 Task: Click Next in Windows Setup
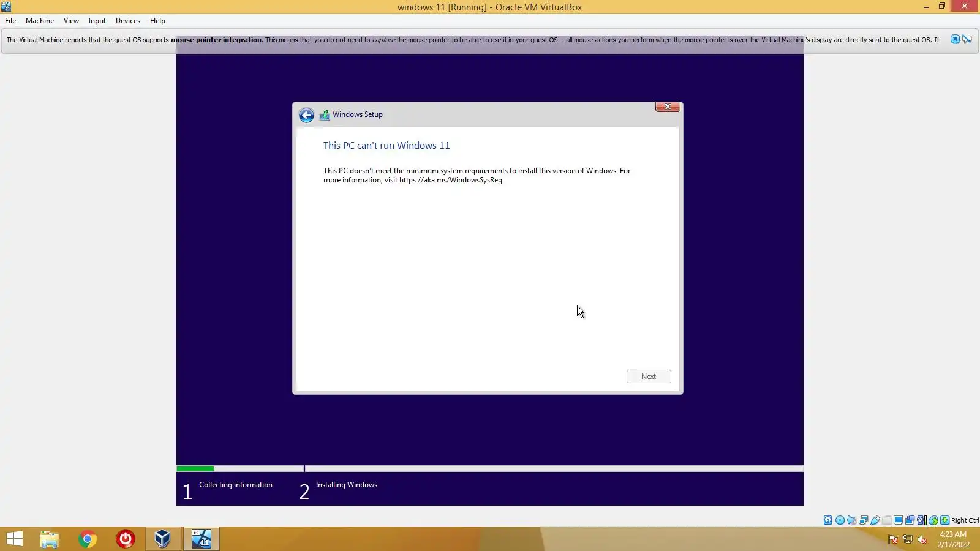(x=649, y=377)
